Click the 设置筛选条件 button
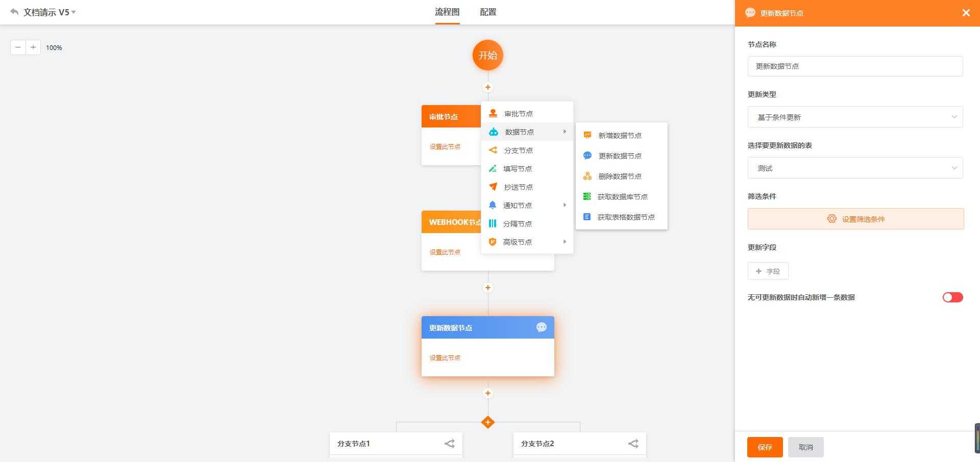Viewport: 980px width, 462px height. [x=856, y=219]
